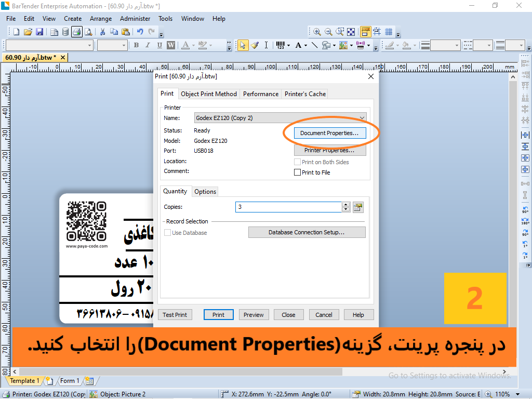Viewport: 532px width, 399px height.
Task: Enable the Print to File checkbox
Action: [297, 172]
